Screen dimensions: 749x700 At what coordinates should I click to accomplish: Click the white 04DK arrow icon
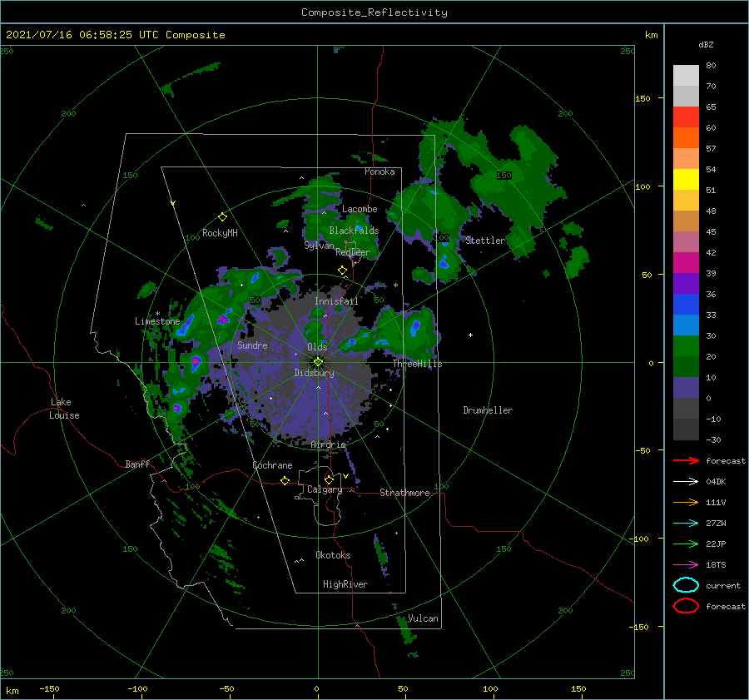[x=686, y=482]
